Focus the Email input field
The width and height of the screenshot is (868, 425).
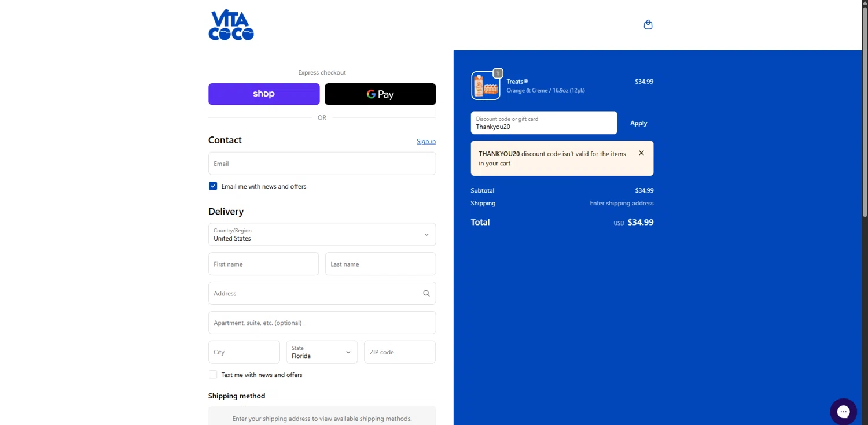(x=322, y=164)
